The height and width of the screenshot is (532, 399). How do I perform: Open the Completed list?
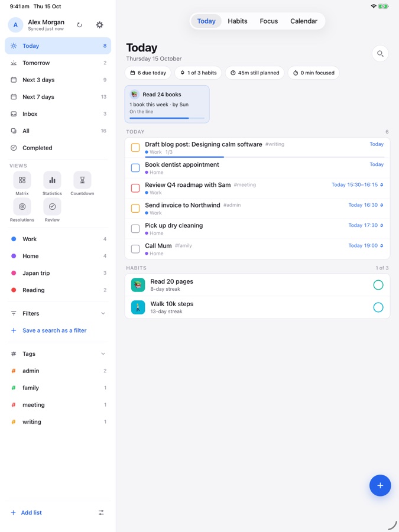[58, 148]
